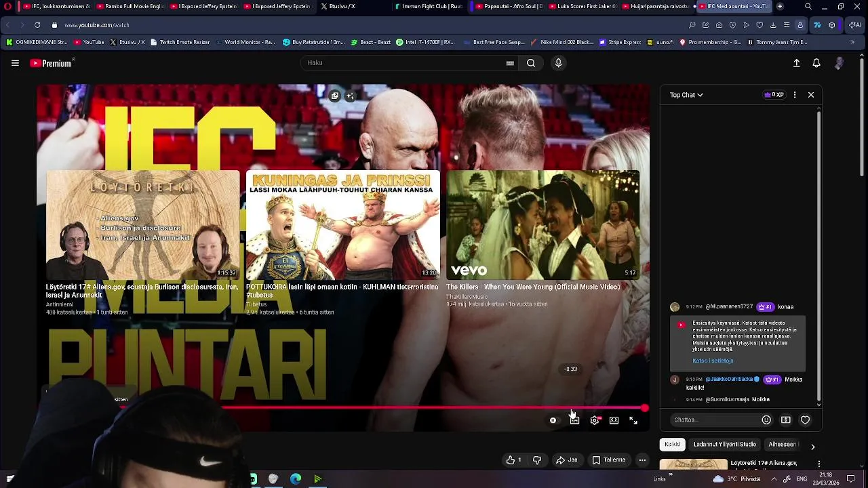
Task: Open Microsoft Edge from the taskbar
Action: [296, 479]
